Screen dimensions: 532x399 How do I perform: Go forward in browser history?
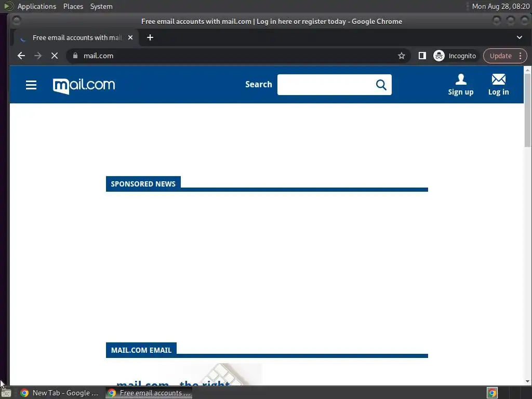(x=38, y=56)
